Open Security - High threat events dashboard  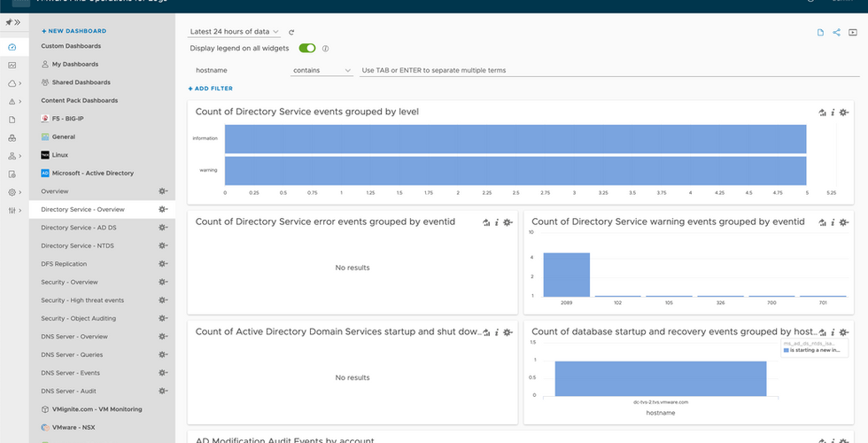pos(82,300)
